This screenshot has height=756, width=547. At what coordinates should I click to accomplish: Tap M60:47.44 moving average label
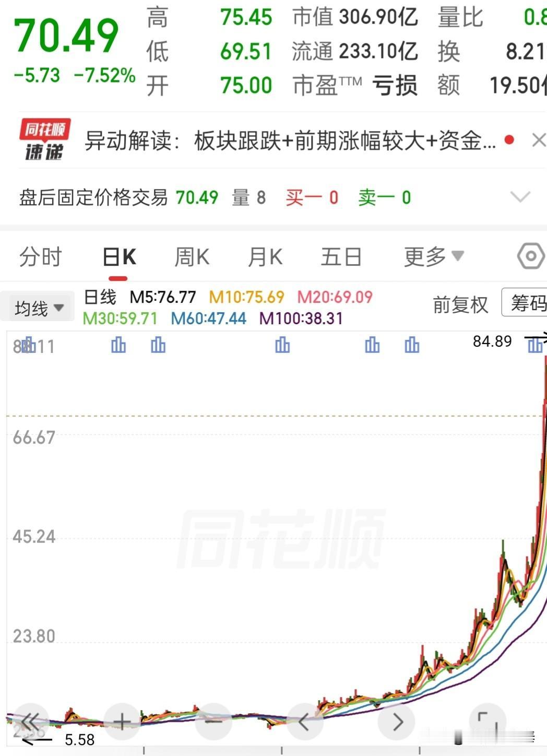208,318
